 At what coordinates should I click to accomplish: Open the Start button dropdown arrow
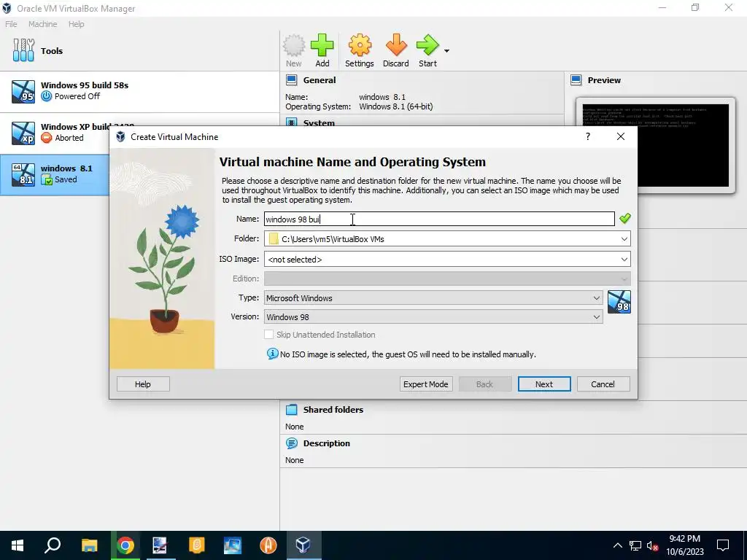pos(446,50)
